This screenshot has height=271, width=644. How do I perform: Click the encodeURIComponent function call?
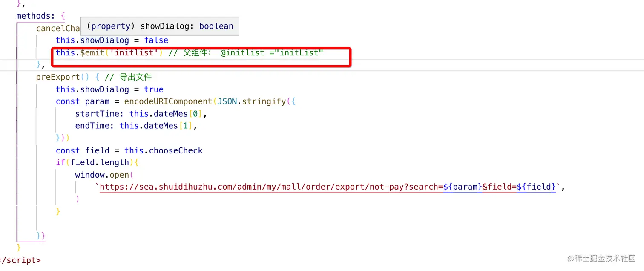coord(168,101)
